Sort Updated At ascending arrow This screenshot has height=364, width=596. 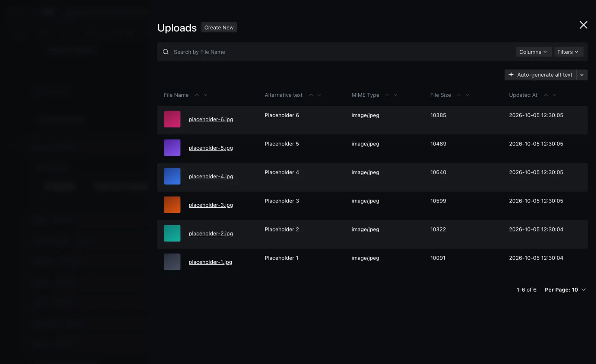tap(546, 95)
